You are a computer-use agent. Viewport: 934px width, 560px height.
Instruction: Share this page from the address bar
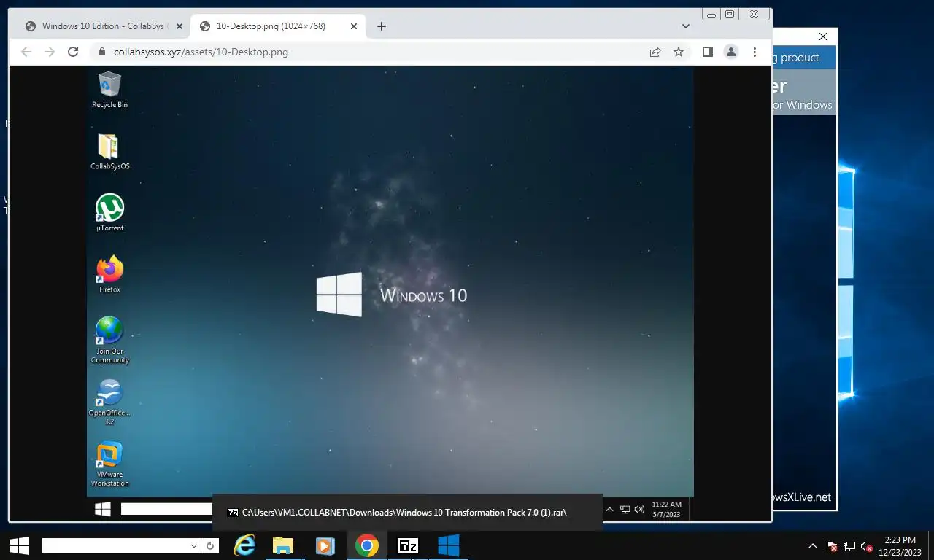tap(655, 52)
